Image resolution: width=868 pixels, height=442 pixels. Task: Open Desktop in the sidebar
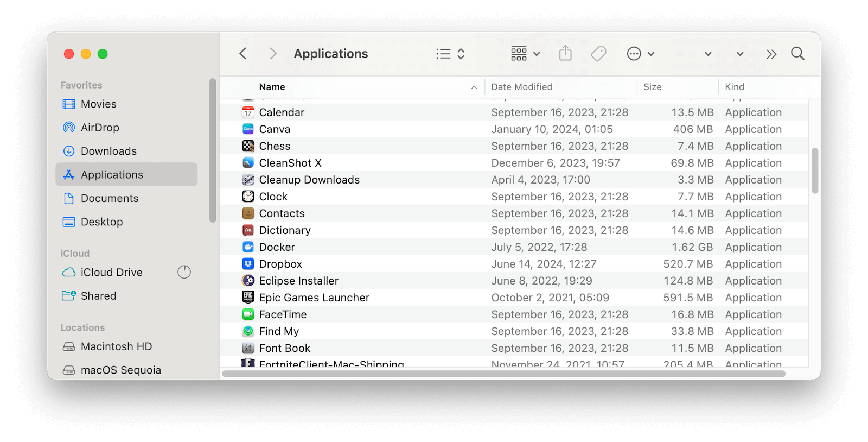126,222
